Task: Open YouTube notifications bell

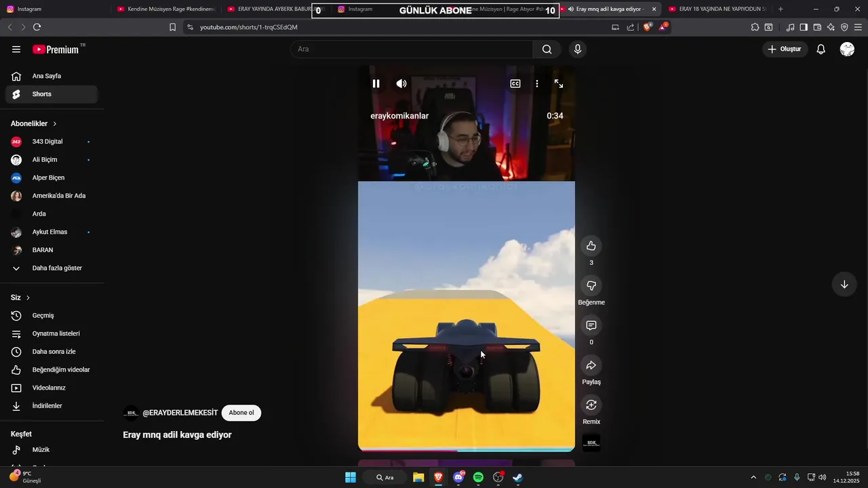Action: tap(821, 49)
